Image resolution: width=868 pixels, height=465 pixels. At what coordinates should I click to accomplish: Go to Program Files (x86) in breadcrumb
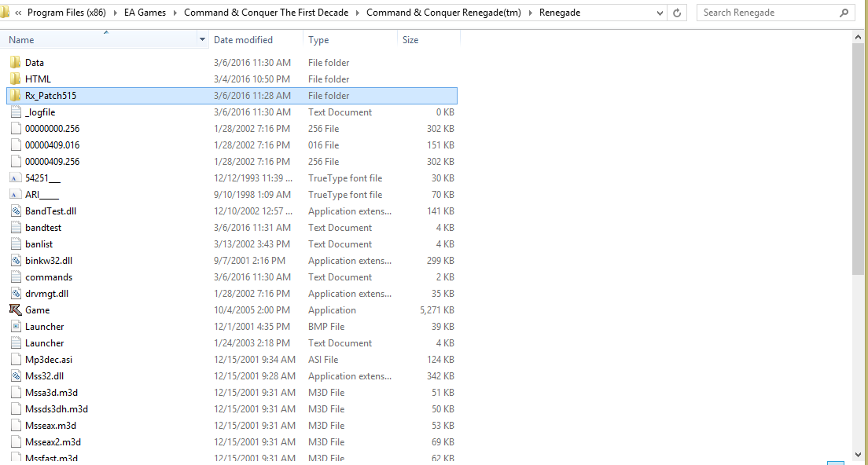66,13
